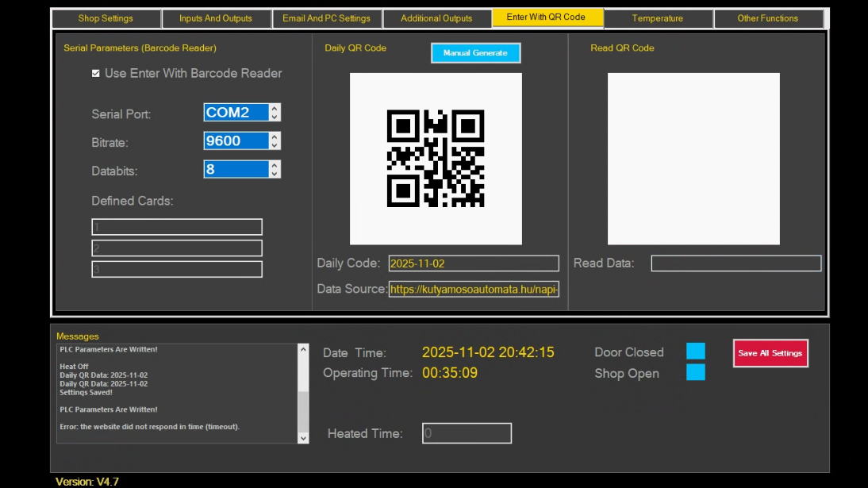Click Defined Cards field 3

pyautogui.click(x=177, y=269)
